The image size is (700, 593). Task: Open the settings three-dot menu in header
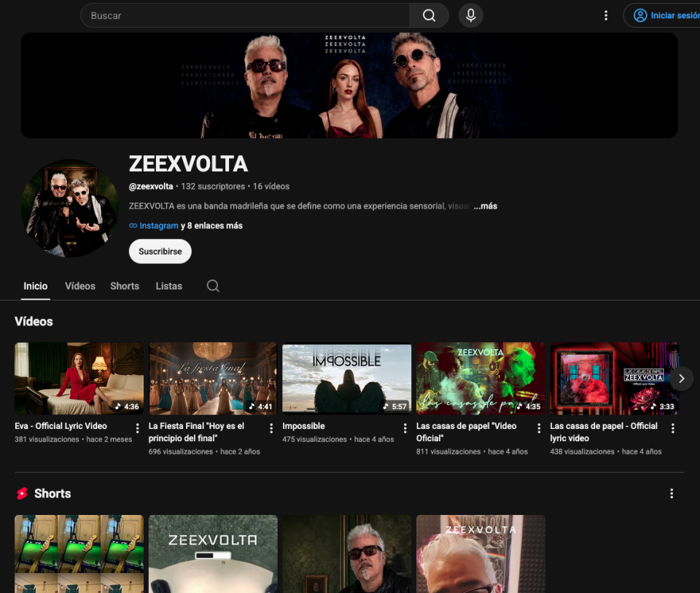[x=606, y=15]
